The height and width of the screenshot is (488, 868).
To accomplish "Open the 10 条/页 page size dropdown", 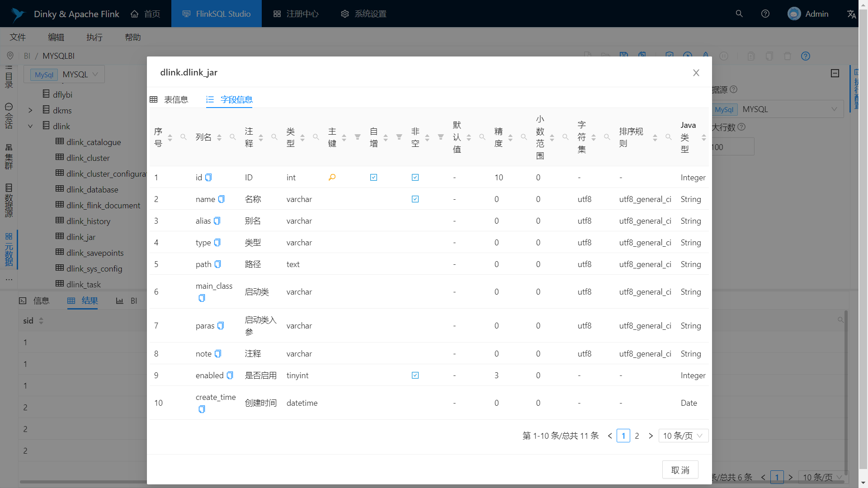I will [x=683, y=436].
